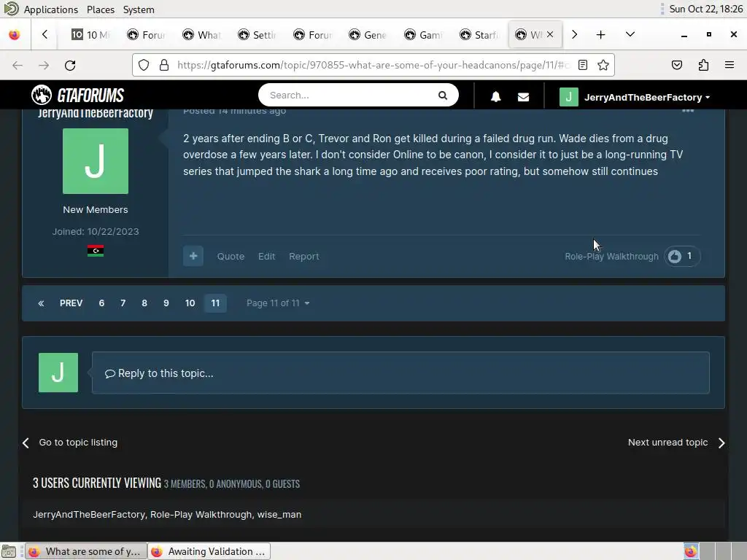Image resolution: width=747 pixels, height=560 pixels.
Task: Click the multiquote plus button
Action: 193,256
